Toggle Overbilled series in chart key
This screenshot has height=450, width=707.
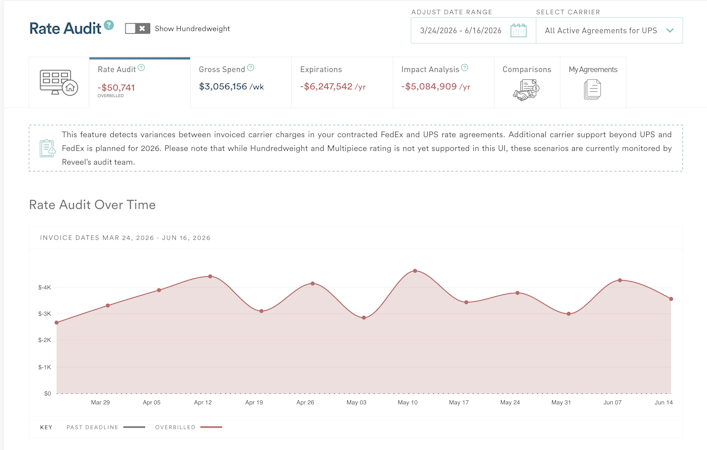click(x=188, y=427)
